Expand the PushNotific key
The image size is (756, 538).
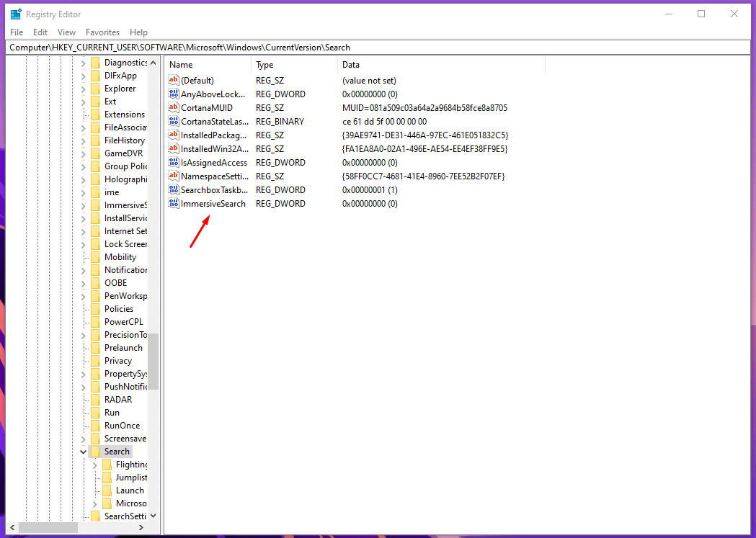tap(83, 387)
